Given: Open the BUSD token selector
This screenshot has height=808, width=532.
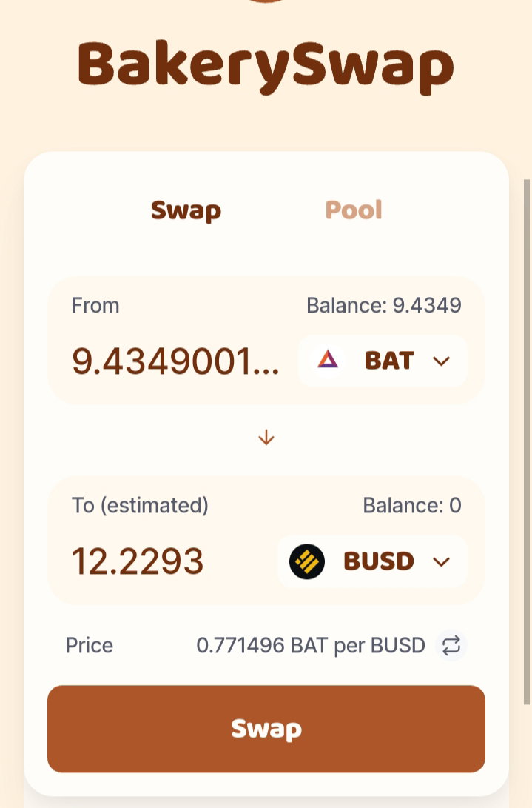Looking at the screenshot, I should pos(372,561).
